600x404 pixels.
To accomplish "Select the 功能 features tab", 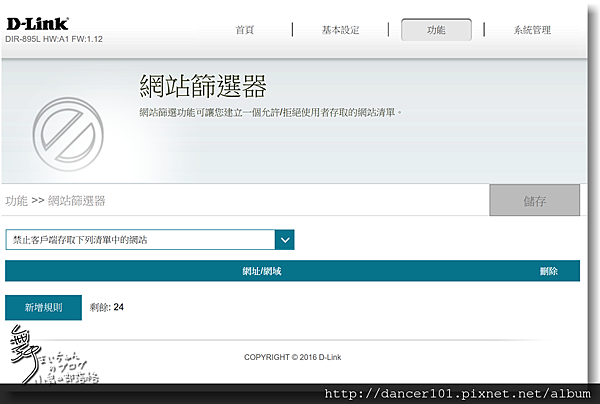I will pos(436,29).
